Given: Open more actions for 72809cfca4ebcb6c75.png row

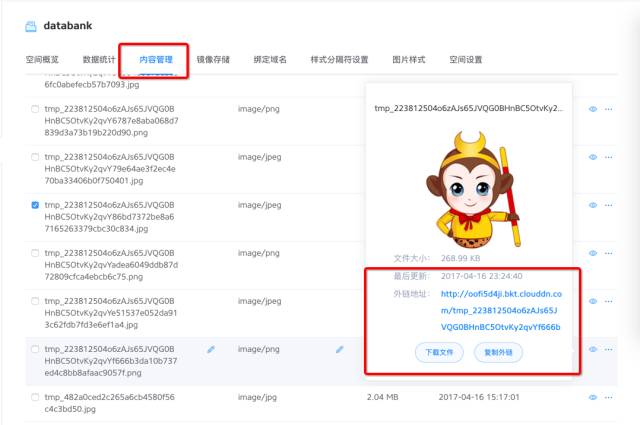Looking at the screenshot, I should pos(609,253).
